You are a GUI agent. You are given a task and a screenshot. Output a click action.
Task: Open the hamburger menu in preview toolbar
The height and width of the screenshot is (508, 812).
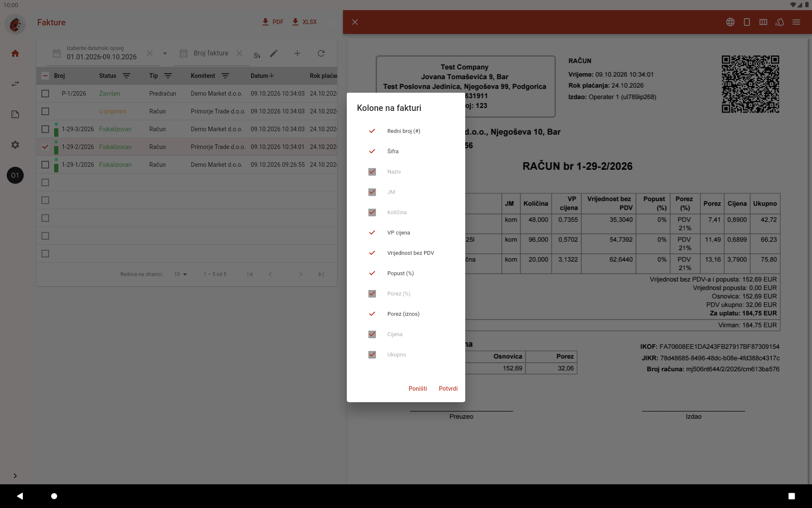coord(796,22)
